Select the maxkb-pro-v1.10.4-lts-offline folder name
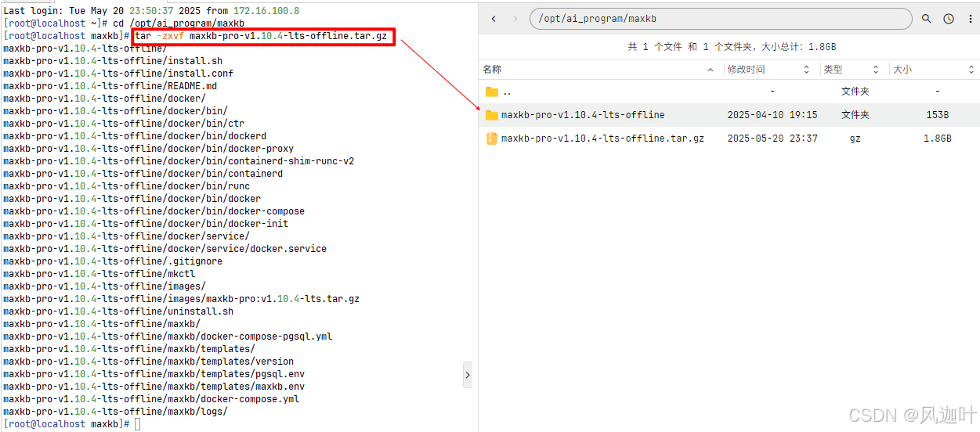This screenshot has height=432, width=980. [583, 115]
